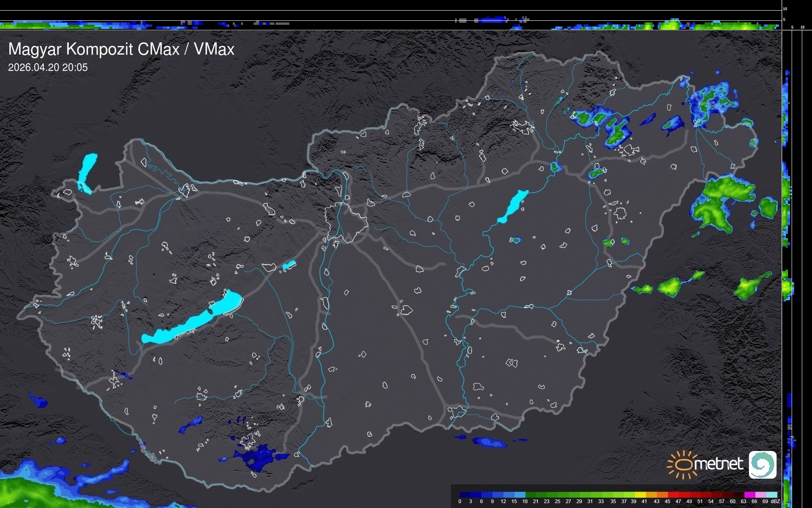Click Lake Velence, the small cyan lake
Image resolution: width=812 pixels, height=508 pixels.
(x=289, y=266)
